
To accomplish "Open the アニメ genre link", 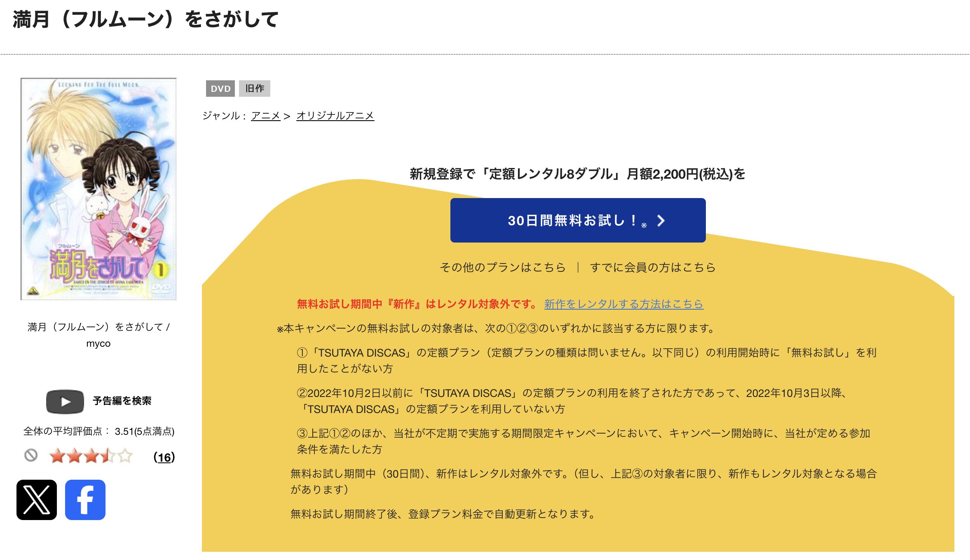I will tap(266, 116).
